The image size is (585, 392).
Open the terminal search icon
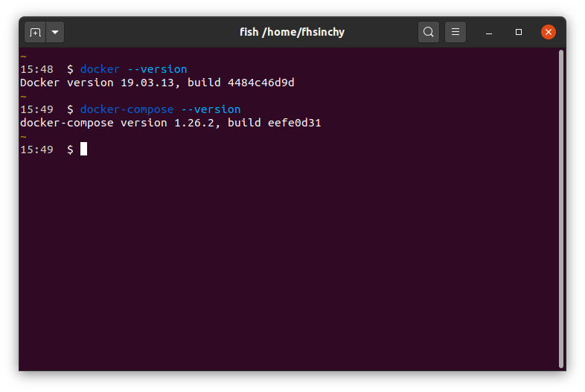point(429,32)
